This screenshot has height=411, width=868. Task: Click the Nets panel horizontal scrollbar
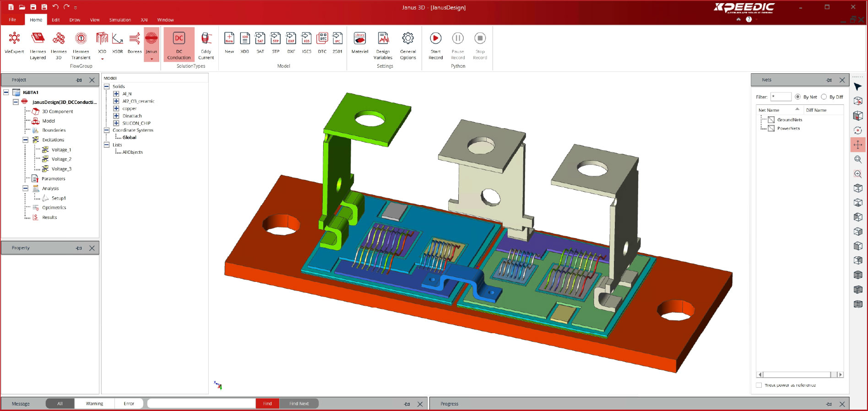point(797,375)
